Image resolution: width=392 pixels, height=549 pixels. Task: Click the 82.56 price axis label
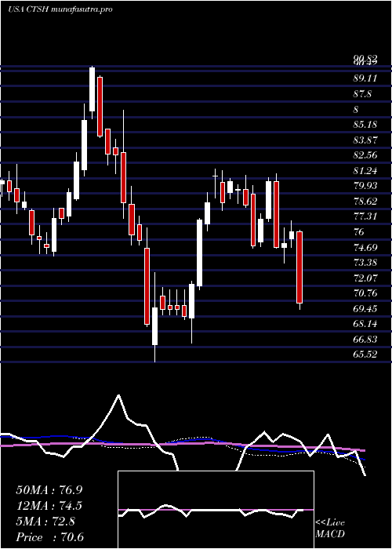[365, 155]
